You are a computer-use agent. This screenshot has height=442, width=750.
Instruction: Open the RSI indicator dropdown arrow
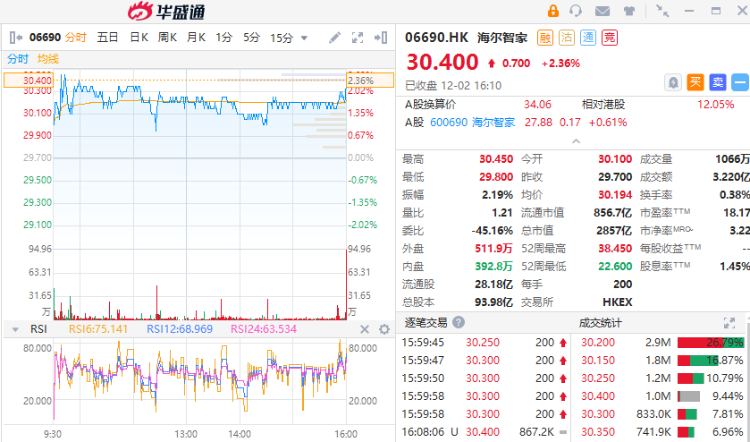15,330
